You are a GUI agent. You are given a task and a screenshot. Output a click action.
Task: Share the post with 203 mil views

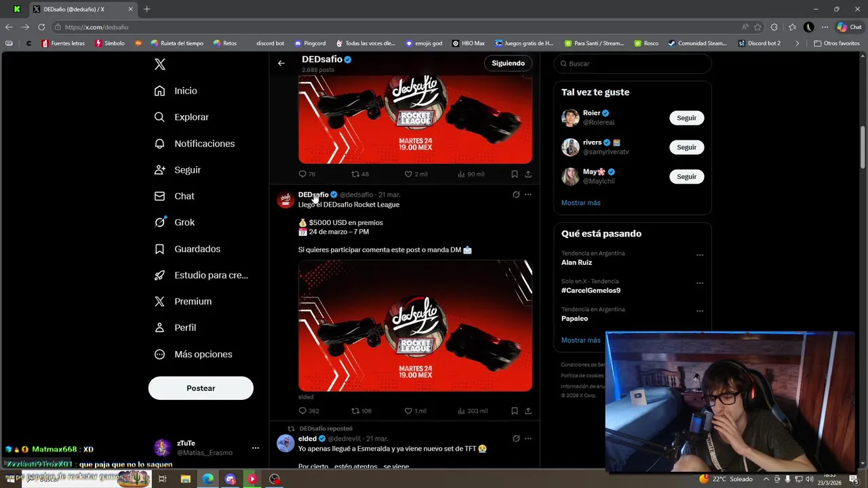tap(528, 411)
